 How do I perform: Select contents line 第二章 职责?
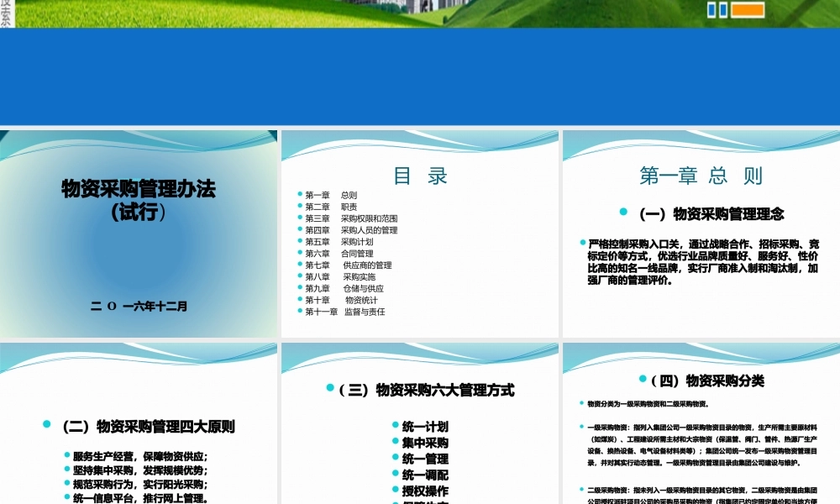[331, 207]
